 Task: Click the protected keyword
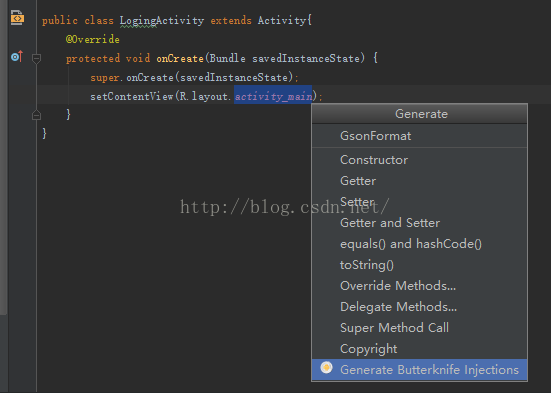point(93,58)
